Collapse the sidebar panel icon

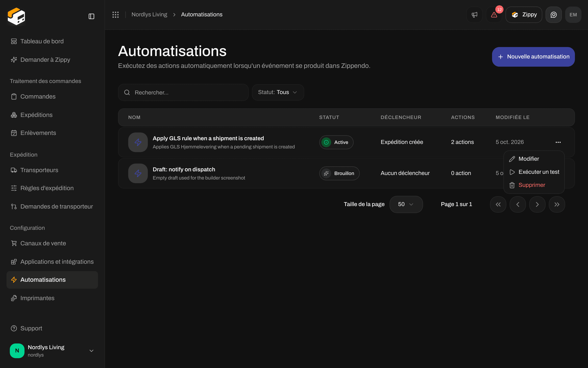pyautogui.click(x=91, y=16)
